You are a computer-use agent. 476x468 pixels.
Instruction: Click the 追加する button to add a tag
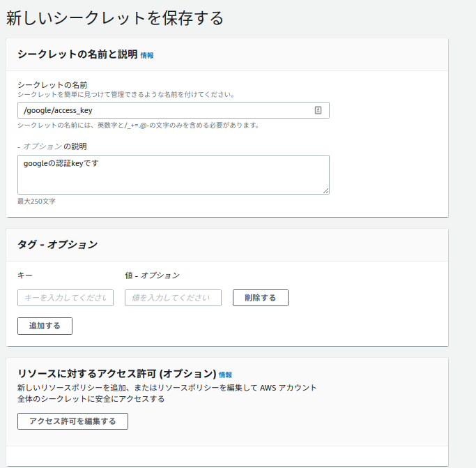pos(45,326)
